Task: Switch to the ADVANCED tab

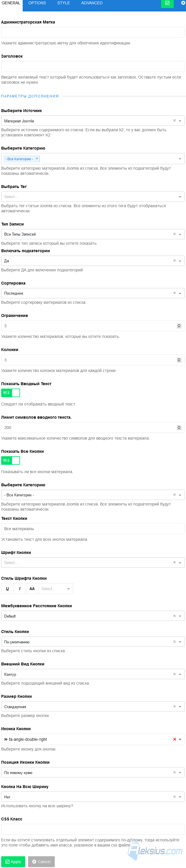Action: click(92, 3)
